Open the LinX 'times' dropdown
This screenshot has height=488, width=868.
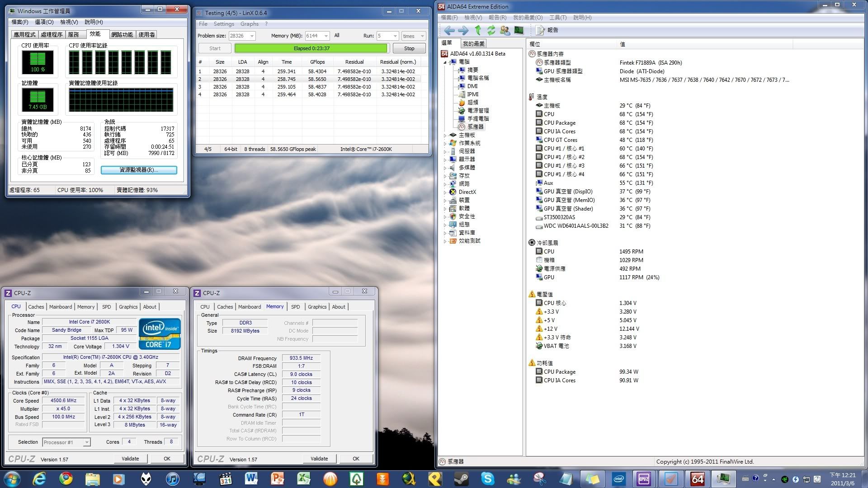pos(414,36)
